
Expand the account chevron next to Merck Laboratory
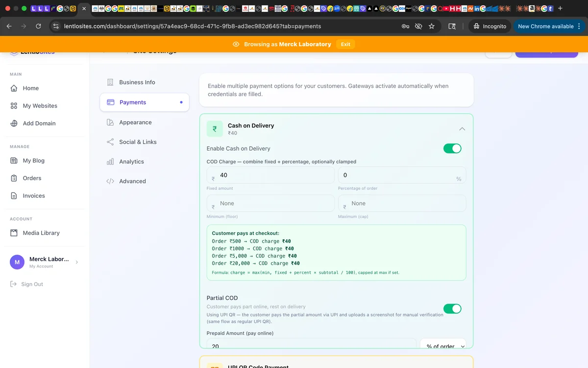click(77, 262)
